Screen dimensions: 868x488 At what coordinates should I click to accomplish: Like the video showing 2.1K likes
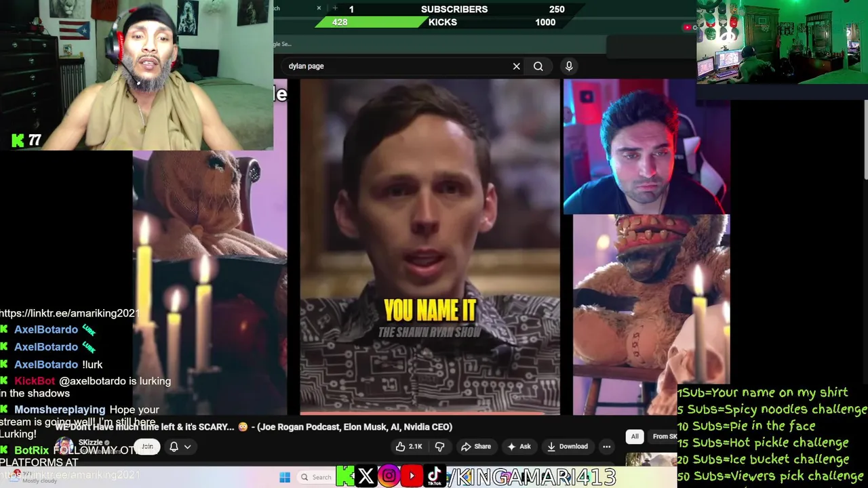409,447
